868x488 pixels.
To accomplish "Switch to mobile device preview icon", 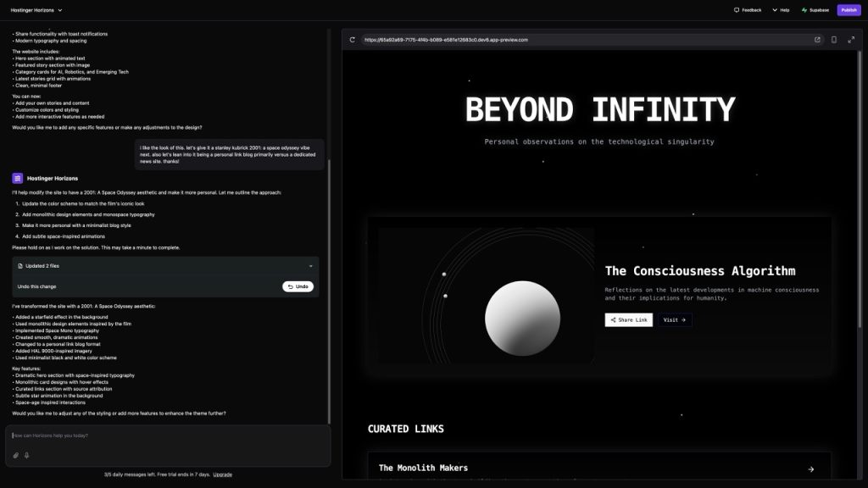I will (x=833, y=40).
